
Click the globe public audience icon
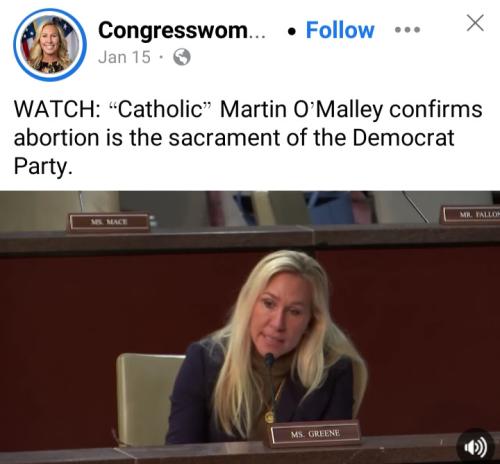182,57
